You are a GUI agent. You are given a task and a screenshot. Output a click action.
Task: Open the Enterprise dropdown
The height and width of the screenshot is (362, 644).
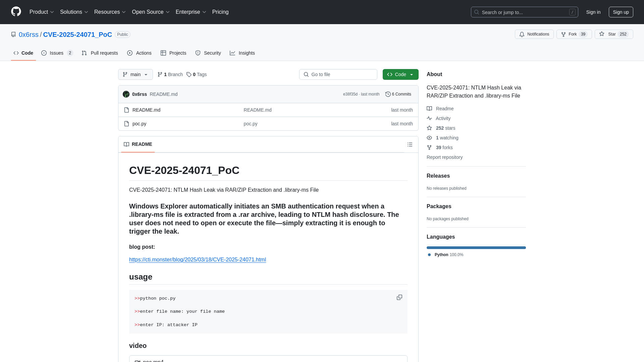click(x=191, y=12)
